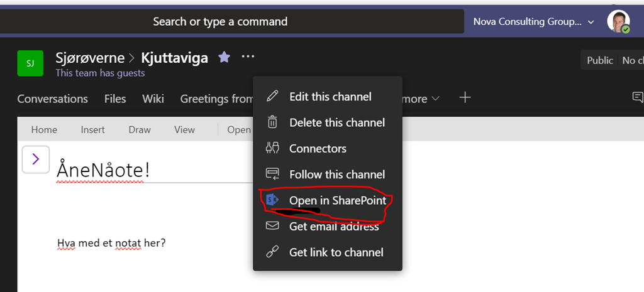This screenshot has height=292, width=644.
Task: Click the chain link icon in menu
Action: pyautogui.click(x=272, y=252)
